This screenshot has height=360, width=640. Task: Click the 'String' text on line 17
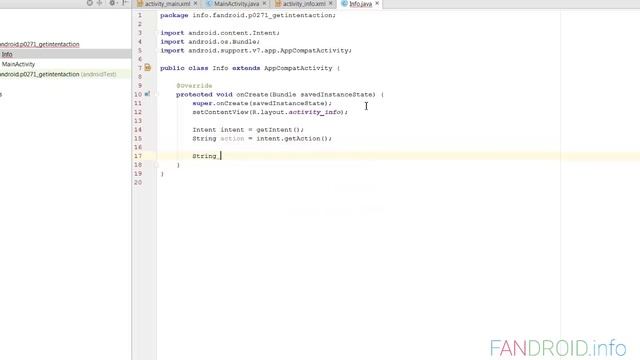tap(204, 156)
